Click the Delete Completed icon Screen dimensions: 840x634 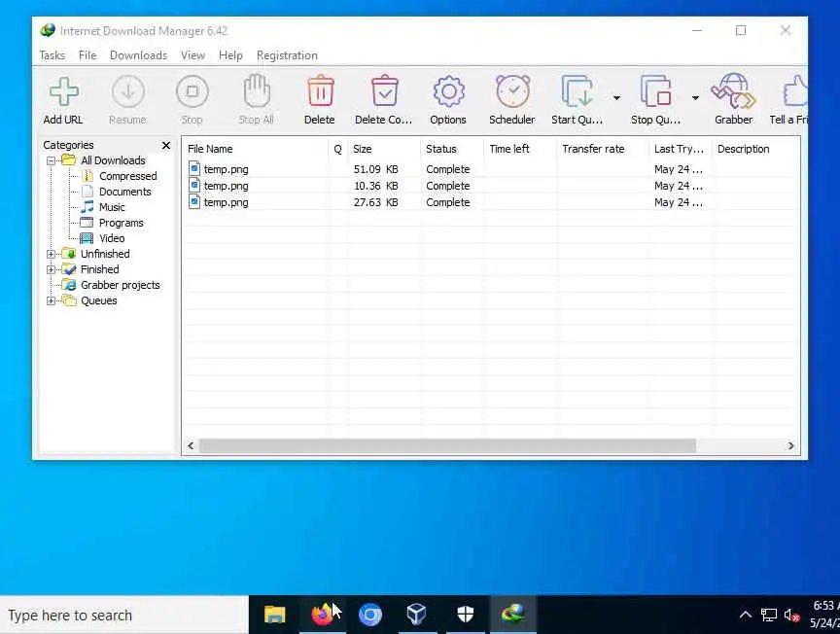[x=385, y=91]
